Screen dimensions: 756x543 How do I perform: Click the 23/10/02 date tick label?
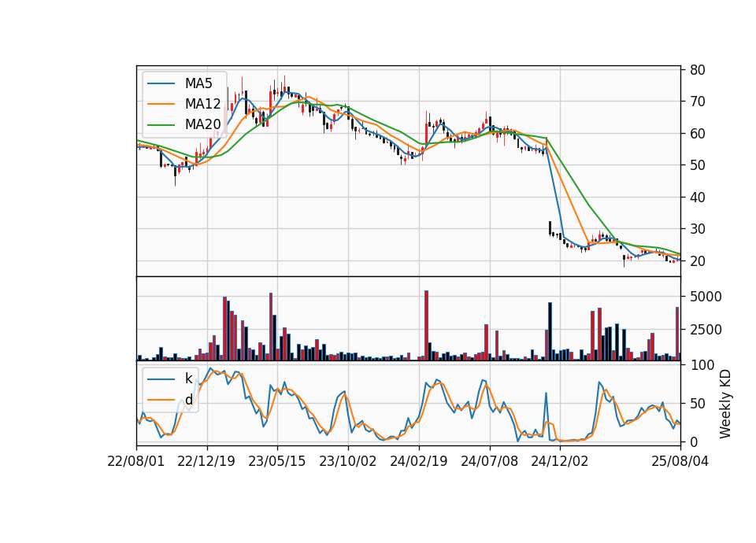coord(347,461)
